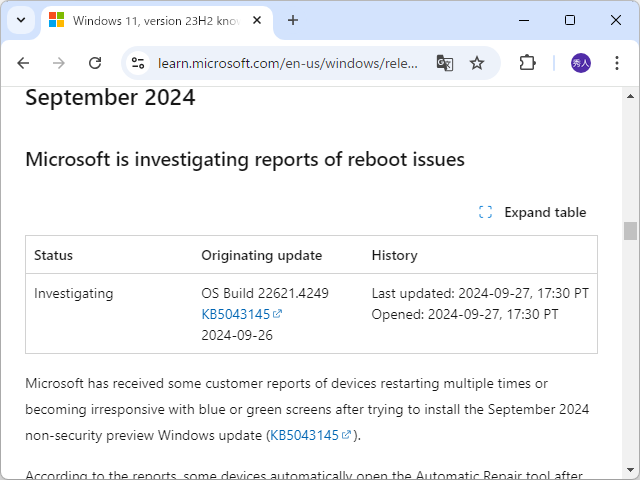Click the 2024-09-26 date text
The height and width of the screenshot is (480, 640).
pyautogui.click(x=237, y=335)
